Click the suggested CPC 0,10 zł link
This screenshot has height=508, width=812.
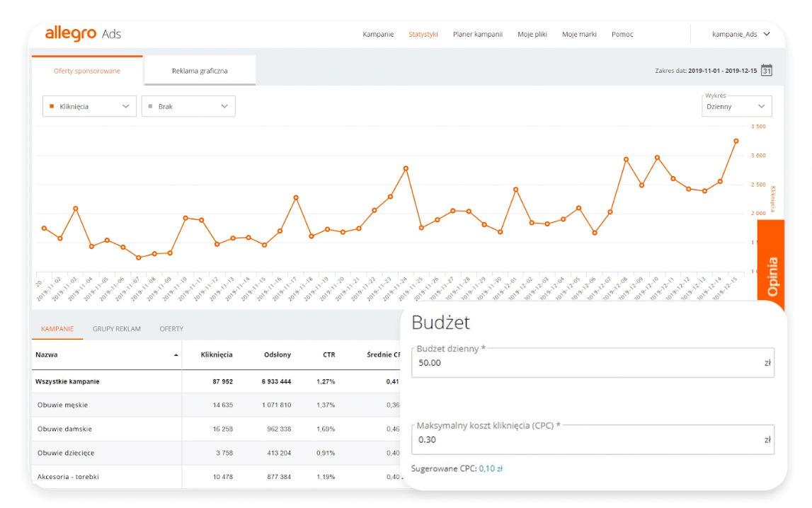[x=491, y=468]
